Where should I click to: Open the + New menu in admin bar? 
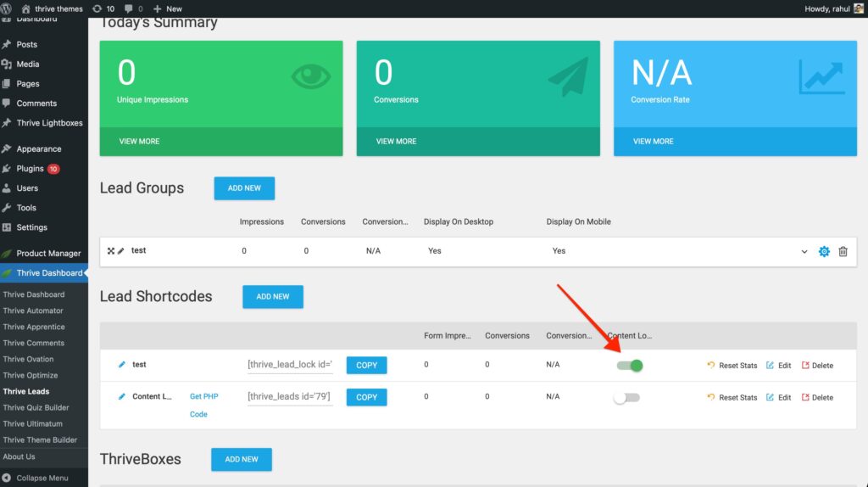pos(168,8)
